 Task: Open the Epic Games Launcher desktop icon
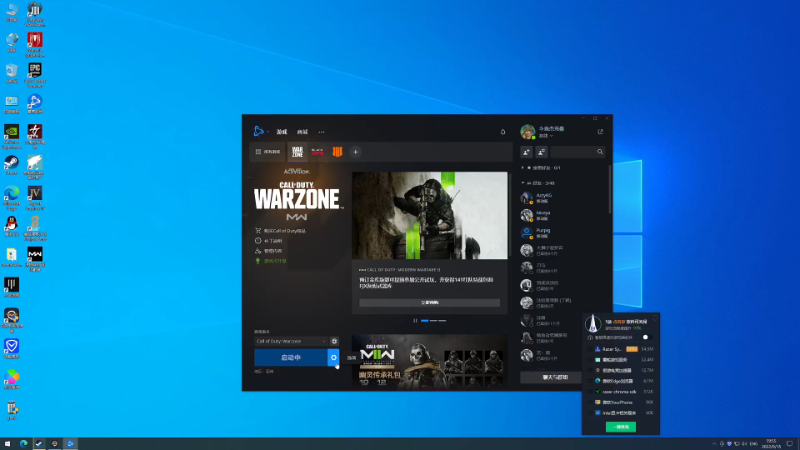pos(35,75)
